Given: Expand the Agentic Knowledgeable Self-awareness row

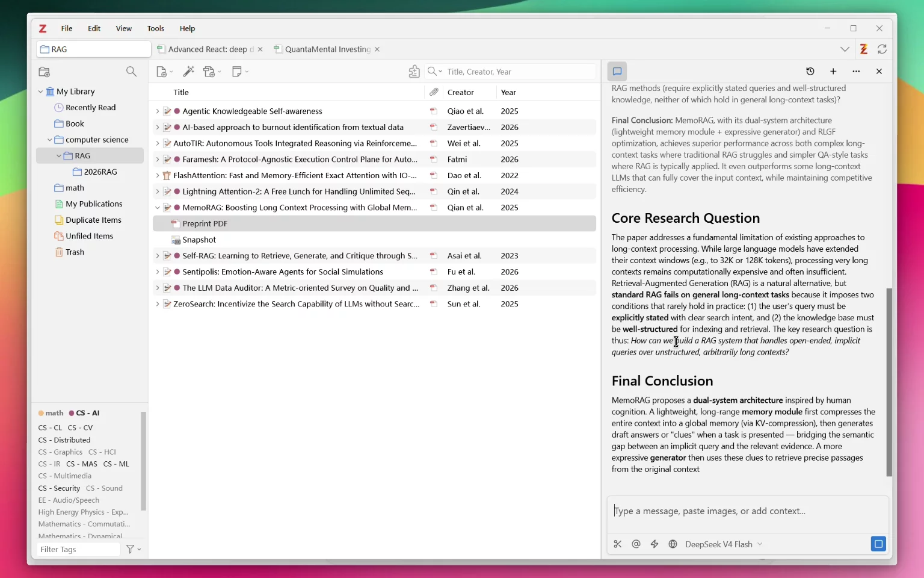Looking at the screenshot, I should [157, 111].
